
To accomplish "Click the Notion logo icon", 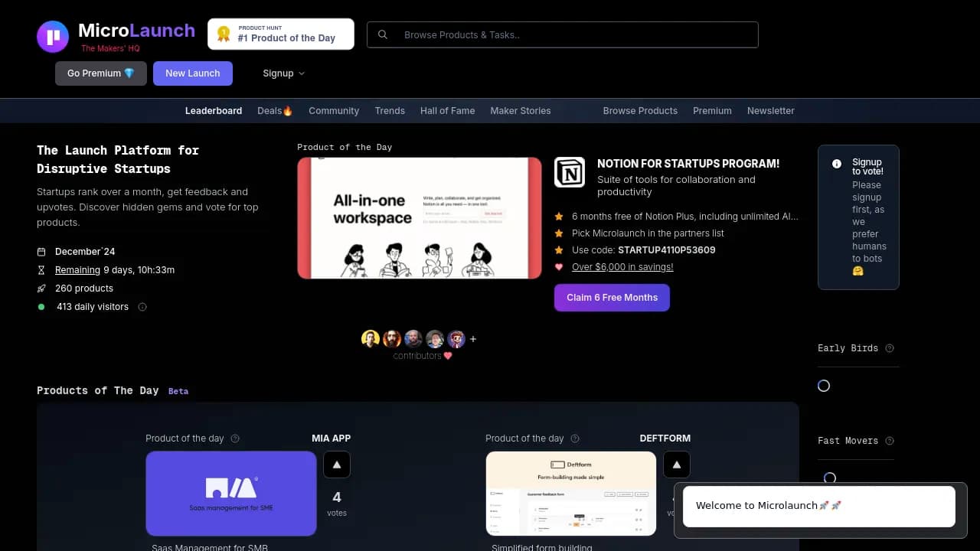I will [x=569, y=172].
